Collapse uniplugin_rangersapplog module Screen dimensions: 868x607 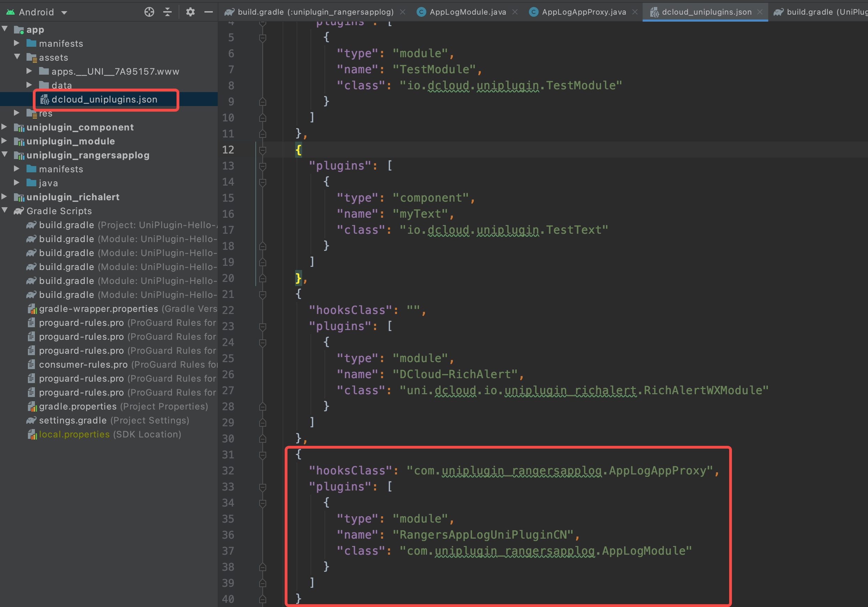[x=5, y=154]
